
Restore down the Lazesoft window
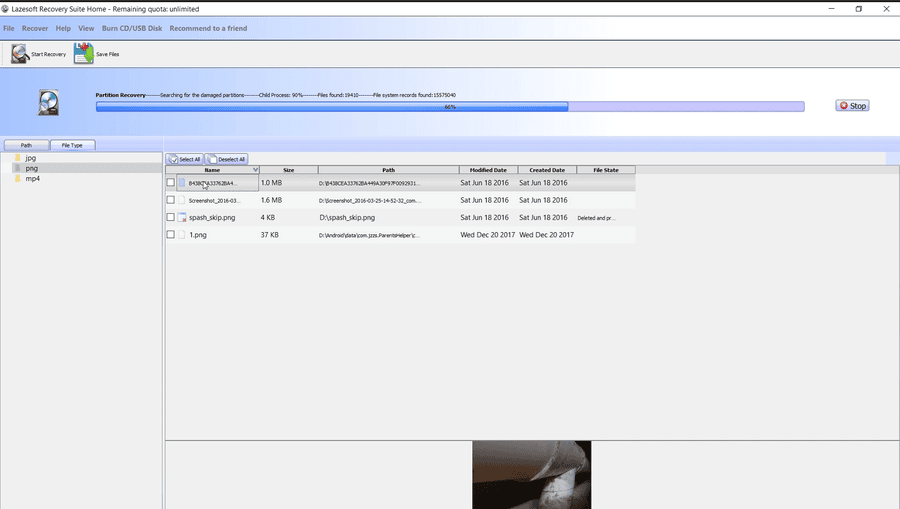859,9
